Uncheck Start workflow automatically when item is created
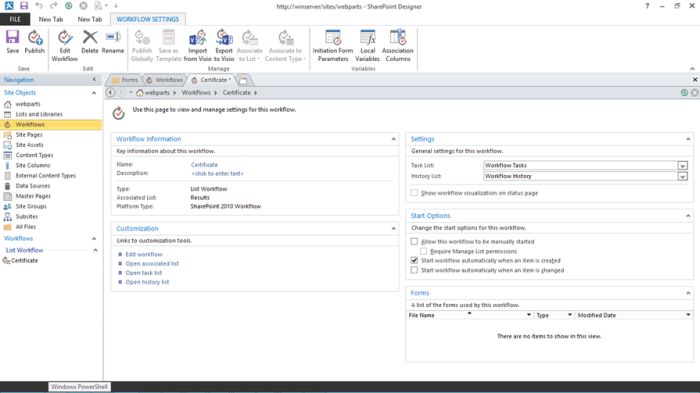Screen dimensions: 700x393 coord(414,260)
